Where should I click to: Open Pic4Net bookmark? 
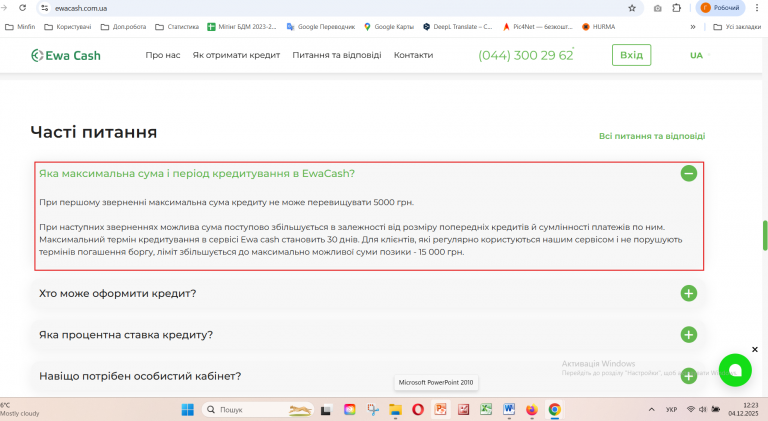pos(537,27)
